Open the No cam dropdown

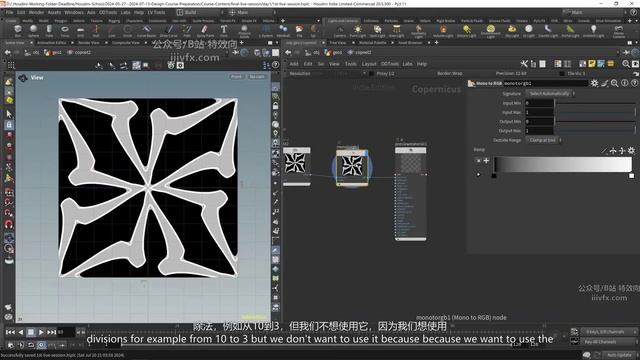(257, 77)
